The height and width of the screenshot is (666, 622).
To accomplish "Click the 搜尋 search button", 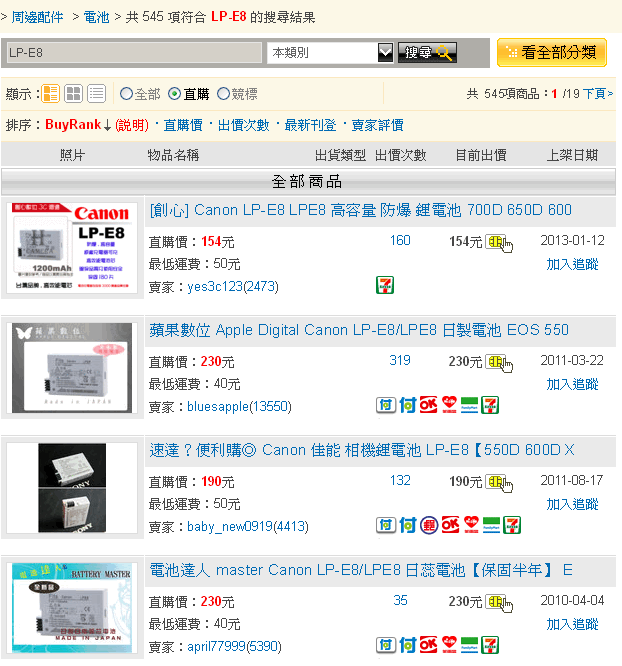I will click(x=427, y=53).
